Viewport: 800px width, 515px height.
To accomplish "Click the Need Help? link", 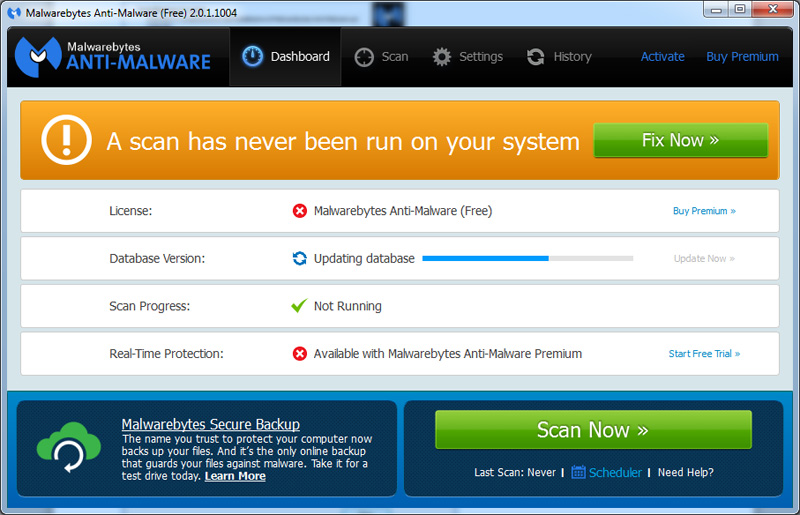I will click(x=685, y=473).
